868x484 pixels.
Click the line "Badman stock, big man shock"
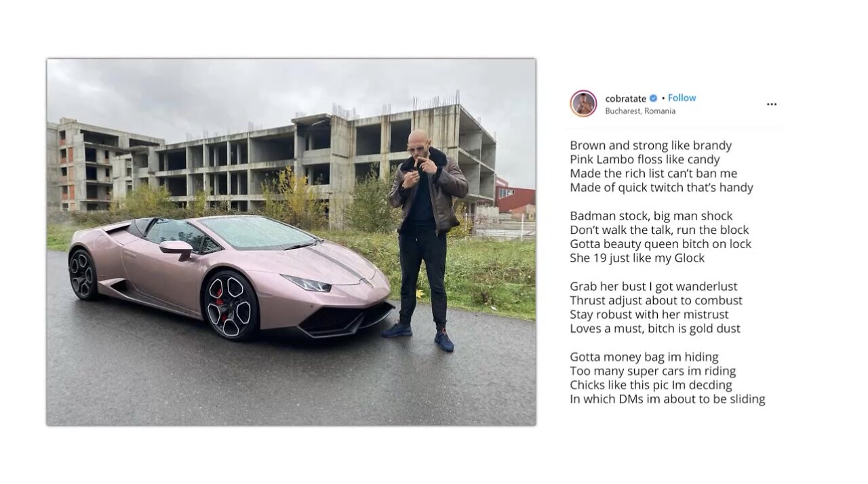pos(651,216)
